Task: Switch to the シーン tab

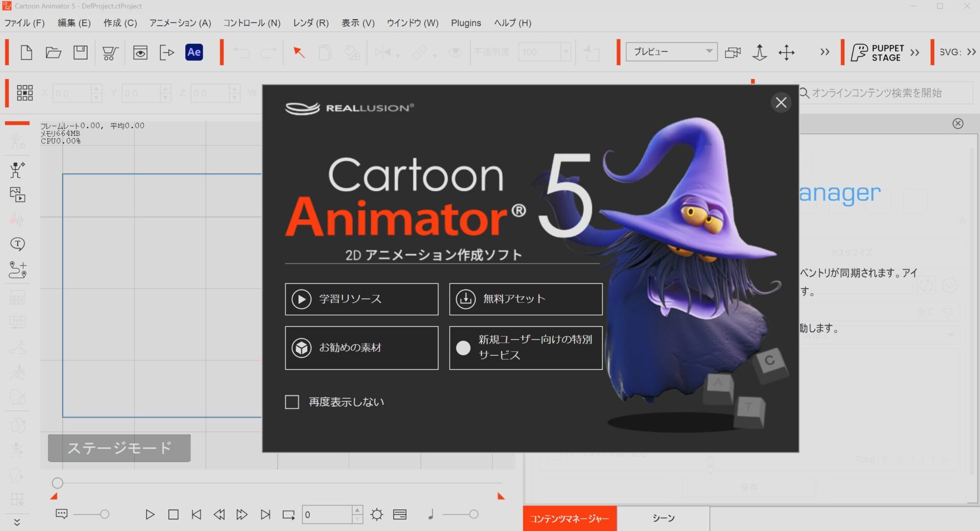Action: click(663, 518)
